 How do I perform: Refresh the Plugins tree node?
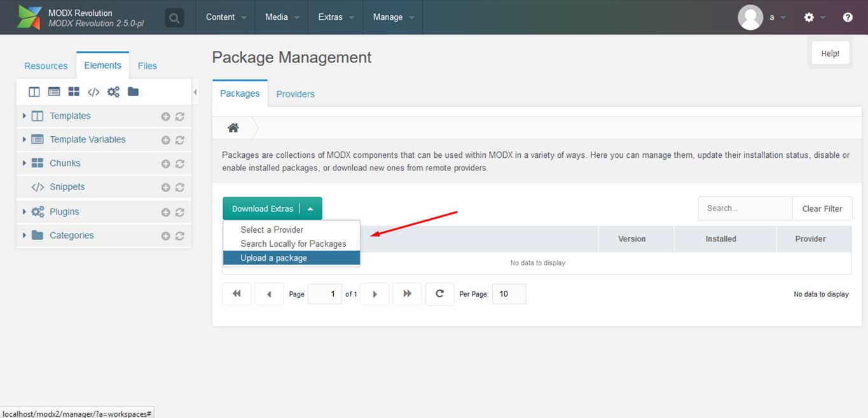pos(180,212)
